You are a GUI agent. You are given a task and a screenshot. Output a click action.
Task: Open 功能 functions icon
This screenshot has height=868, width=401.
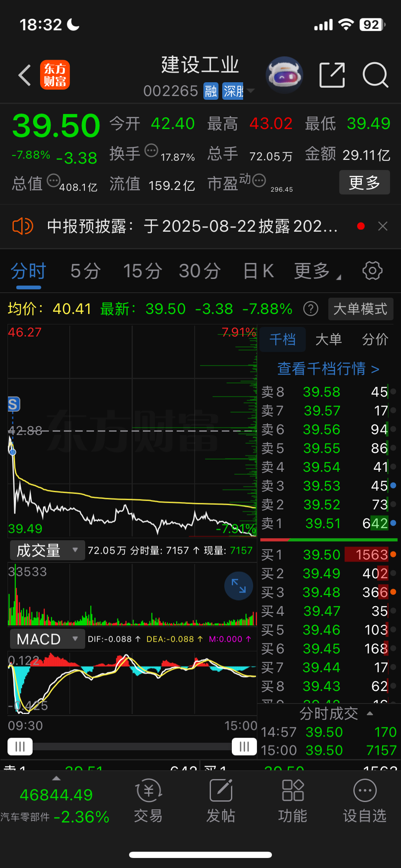(292, 800)
